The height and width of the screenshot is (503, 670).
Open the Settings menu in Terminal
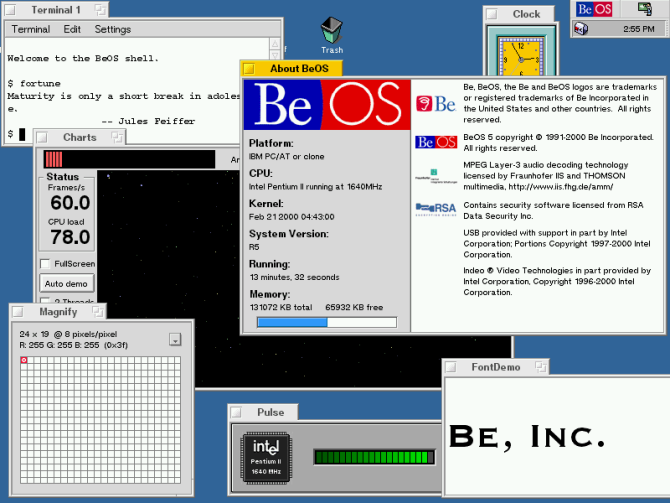coord(112,29)
